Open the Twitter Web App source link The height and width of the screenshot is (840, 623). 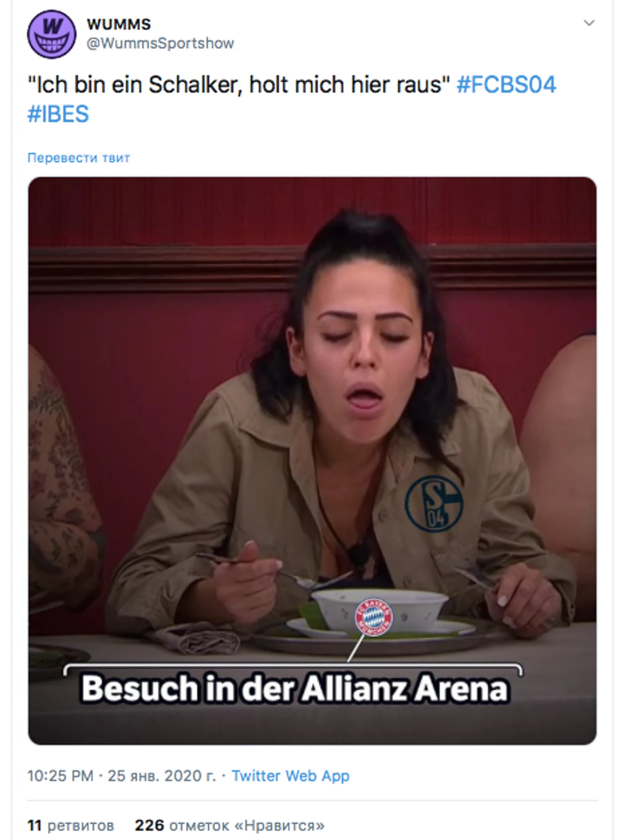291,776
